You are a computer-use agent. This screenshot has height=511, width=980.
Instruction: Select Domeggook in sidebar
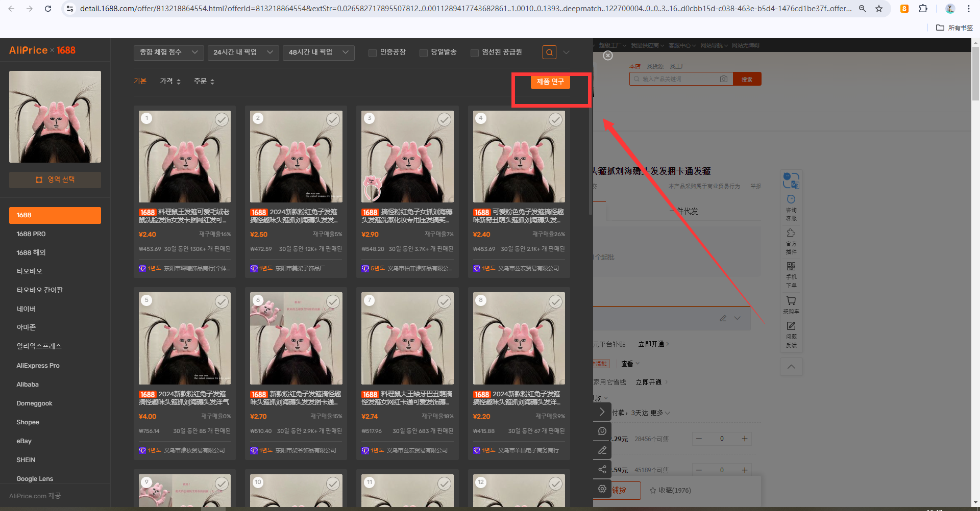point(34,403)
